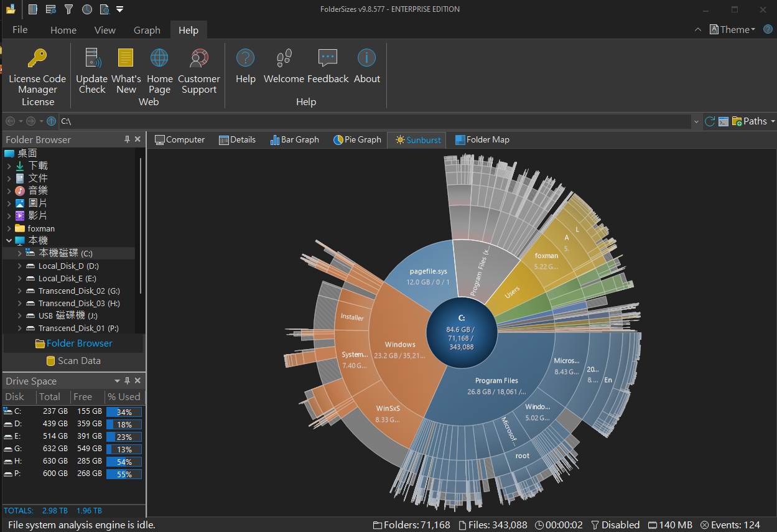The width and height of the screenshot is (777, 532).
Task: Toggle the Drive Space panel pin
Action: (128, 381)
